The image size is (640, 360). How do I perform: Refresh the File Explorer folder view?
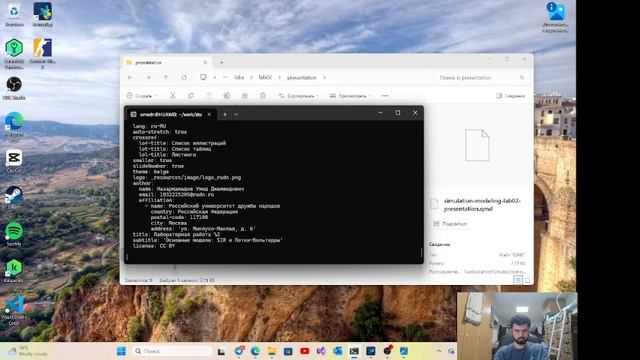click(184, 77)
